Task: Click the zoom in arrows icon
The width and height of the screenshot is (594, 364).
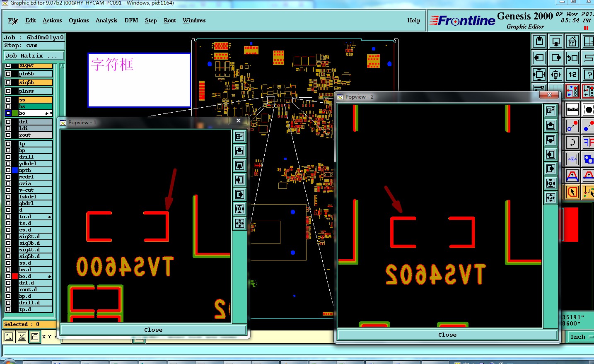Action: pos(539,75)
